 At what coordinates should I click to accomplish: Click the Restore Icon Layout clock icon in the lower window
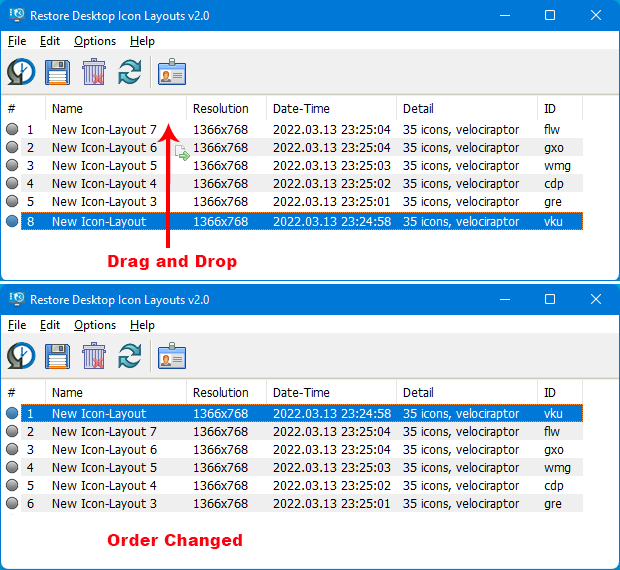[21, 356]
